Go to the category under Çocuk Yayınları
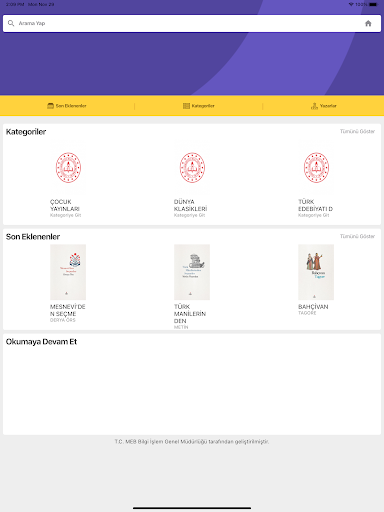The image size is (384, 512). pyautogui.click(x=65, y=215)
